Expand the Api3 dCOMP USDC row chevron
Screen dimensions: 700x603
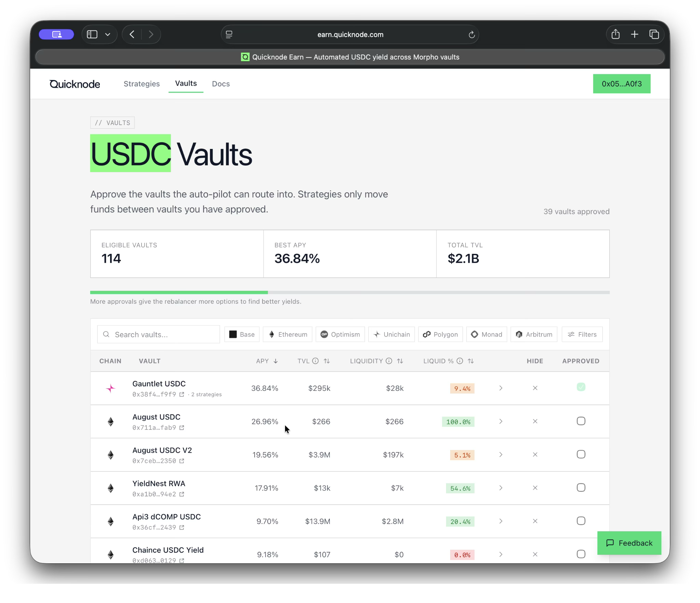pos(501,521)
